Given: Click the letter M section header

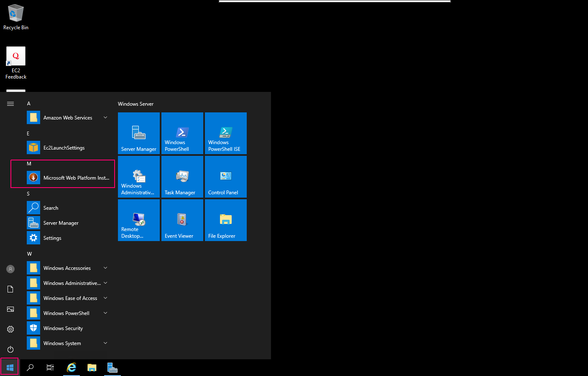Looking at the screenshot, I should [x=29, y=164].
